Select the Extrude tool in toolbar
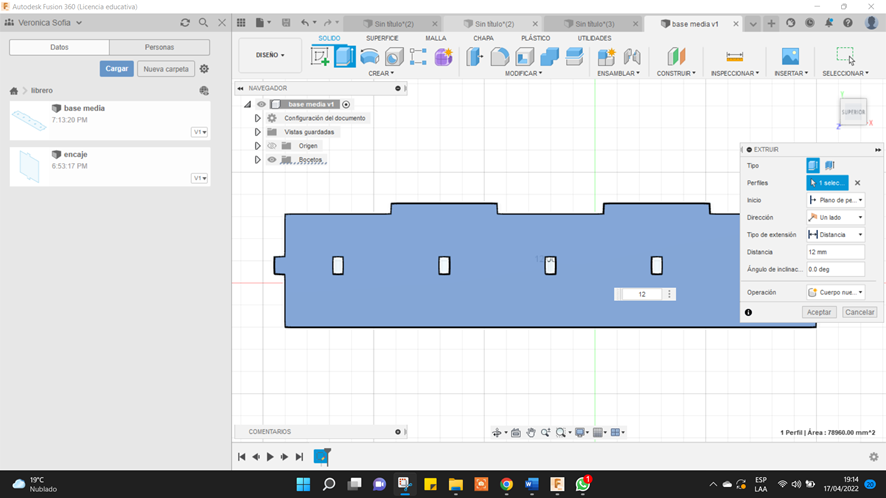Image resolution: width=886 pixels, height=498 pixels. 345,57
